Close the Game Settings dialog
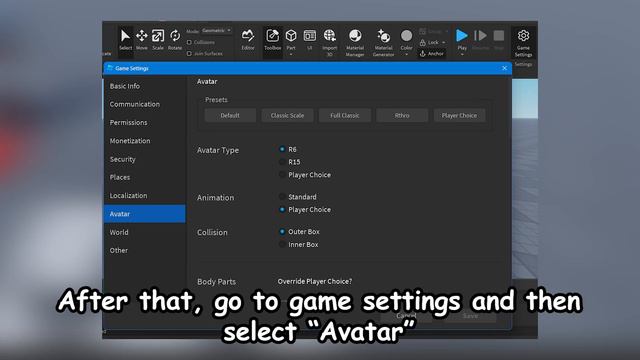Viewport: 640px width, 360px height. (x=504, y=68)
